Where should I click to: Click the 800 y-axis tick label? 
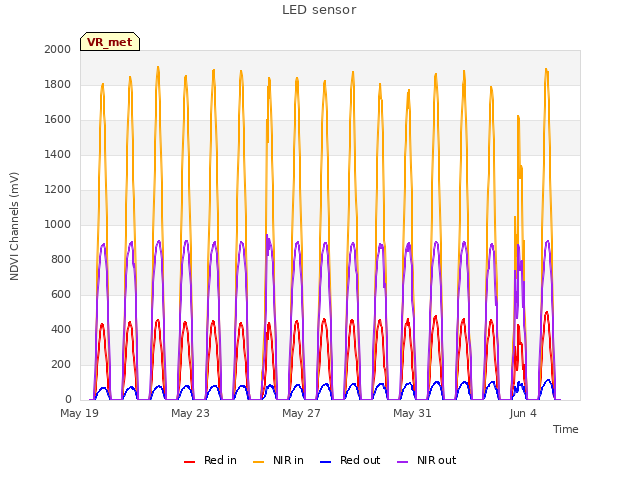(61, 260)
